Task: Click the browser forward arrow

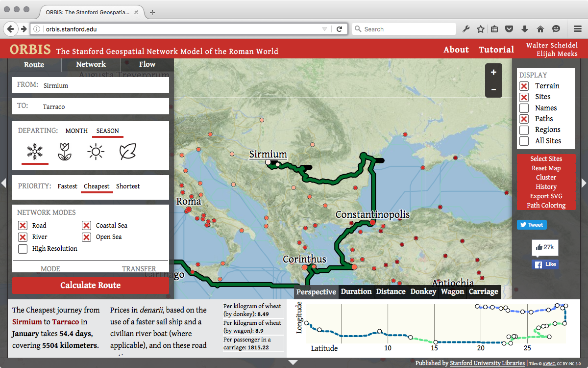Action: [23, 29]
